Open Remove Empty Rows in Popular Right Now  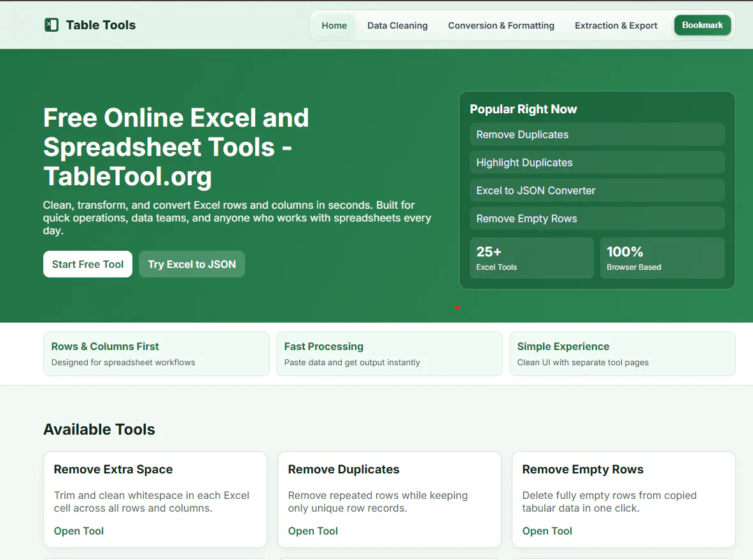597,218
